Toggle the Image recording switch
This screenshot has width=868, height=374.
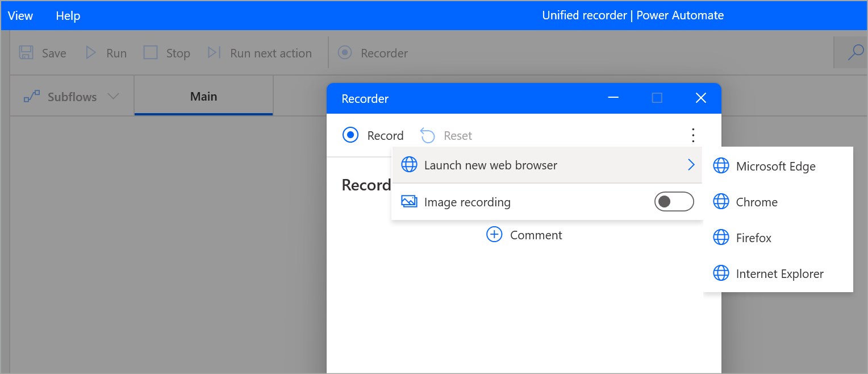[x=674, y=202]
